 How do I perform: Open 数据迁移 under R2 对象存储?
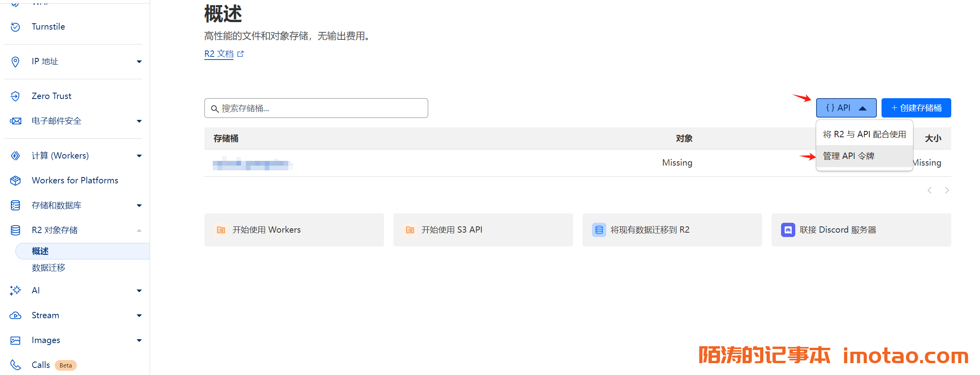tap(48, 268)
